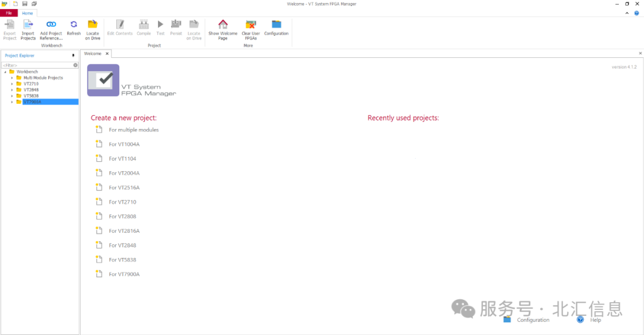The image size is (644, 335).
Task: Expand the VT2848 tree node
Action: click(12, 90)
